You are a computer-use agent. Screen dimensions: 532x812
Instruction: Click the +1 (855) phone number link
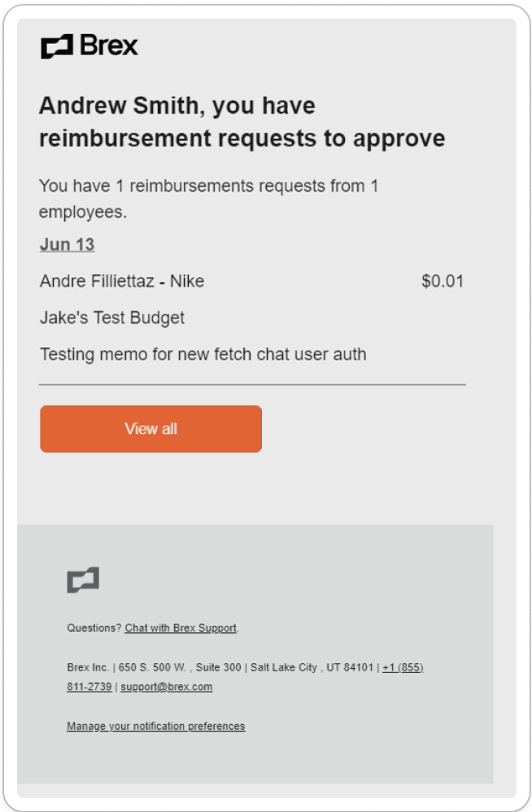click(403, 667)
